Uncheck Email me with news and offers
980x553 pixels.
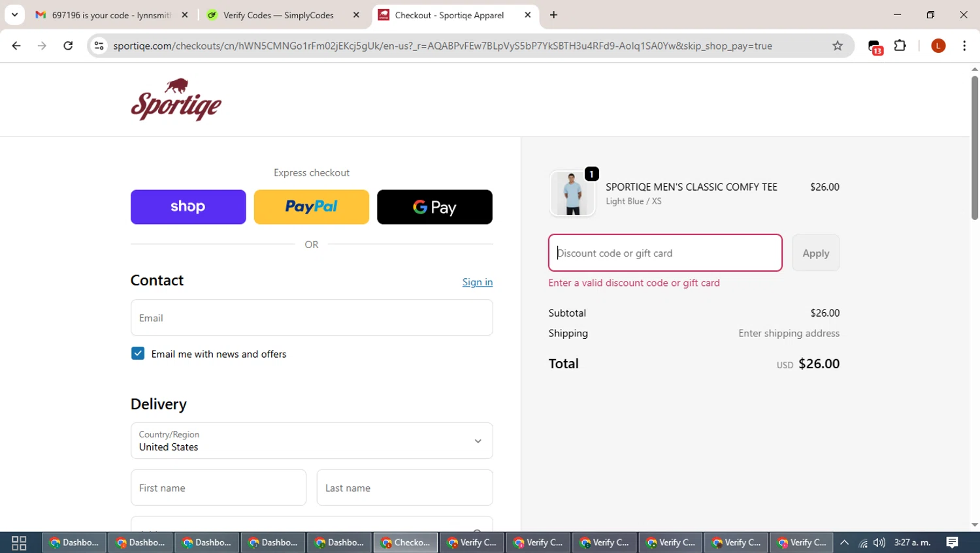click(x=138, y=354)
